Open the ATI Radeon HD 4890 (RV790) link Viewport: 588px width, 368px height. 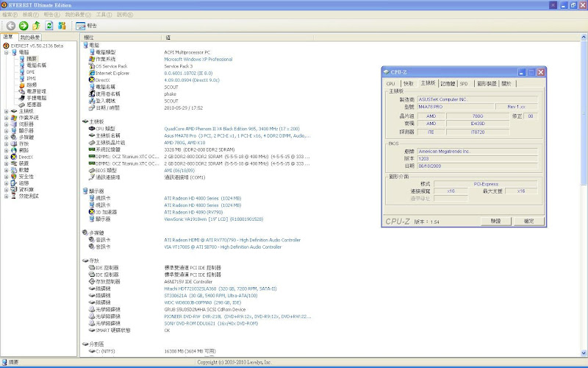click(x=193, y=212)
